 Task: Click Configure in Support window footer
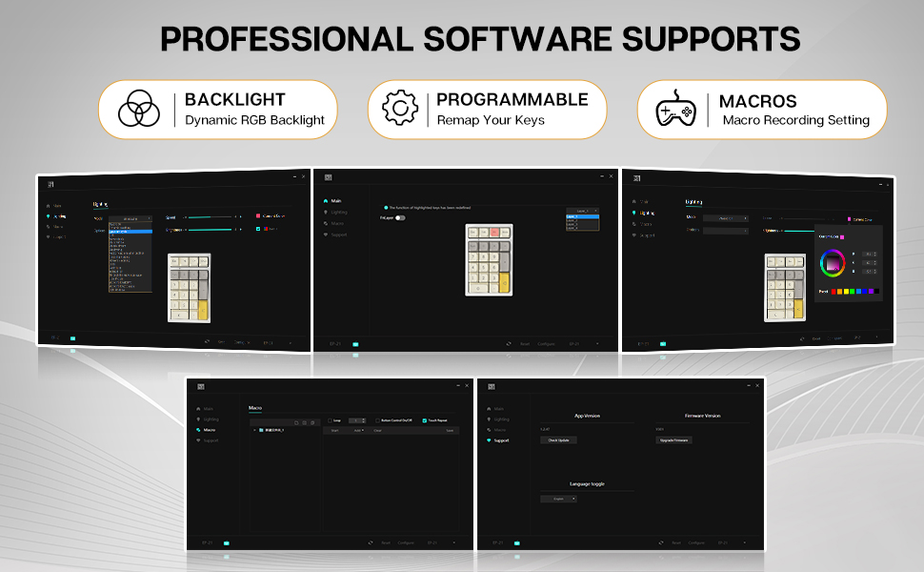click(x=696, y=542)
